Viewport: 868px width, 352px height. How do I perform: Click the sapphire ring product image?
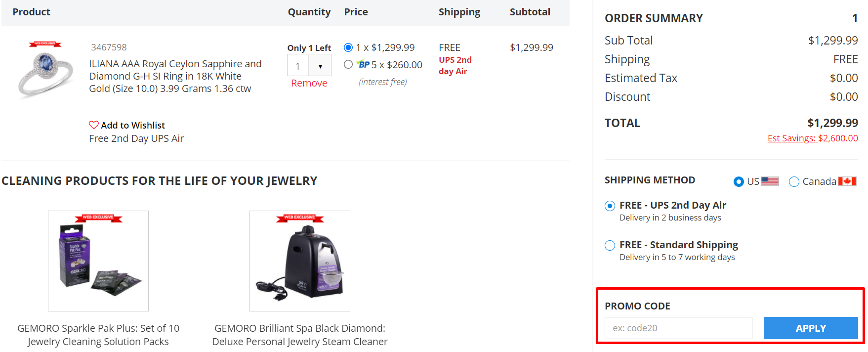45,69
